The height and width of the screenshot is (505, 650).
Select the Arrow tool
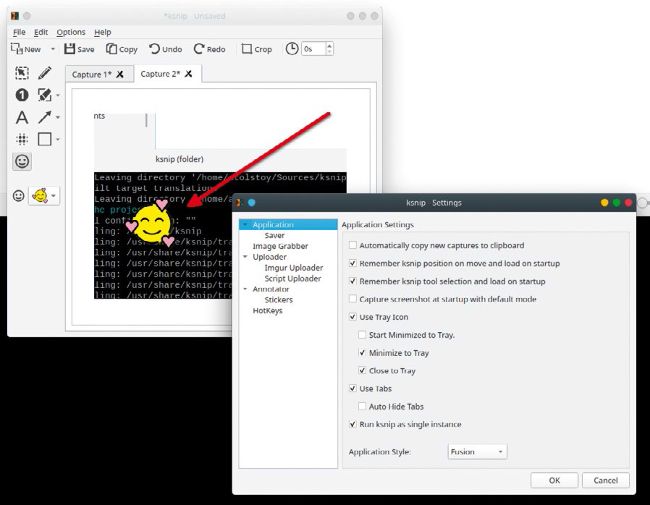[44, 117]
